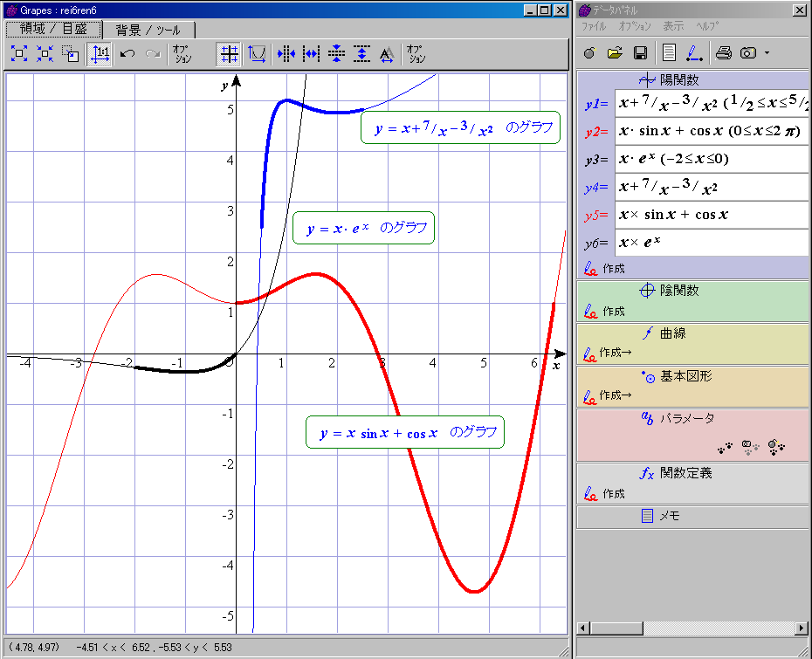Image resolution: width=812 pixels, height=659 pixels.
Task: Toggle the y4= function label
Action: [596, 188]
